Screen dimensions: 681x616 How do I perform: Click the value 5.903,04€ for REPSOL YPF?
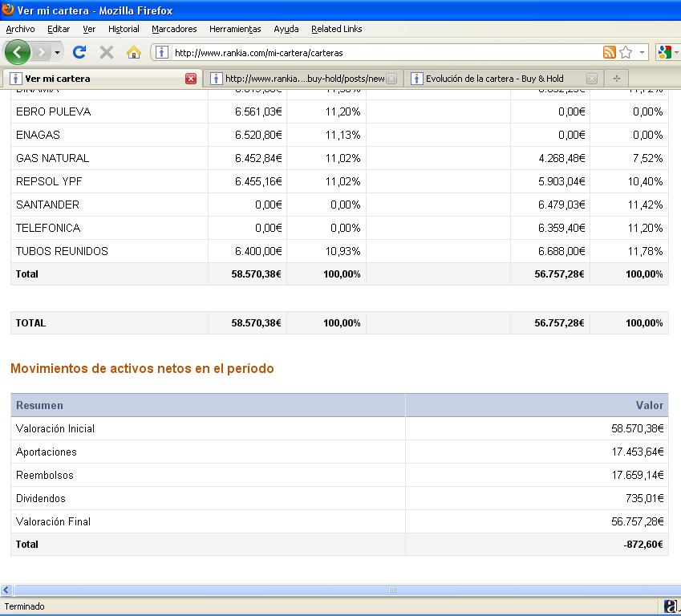pos(561,181)
